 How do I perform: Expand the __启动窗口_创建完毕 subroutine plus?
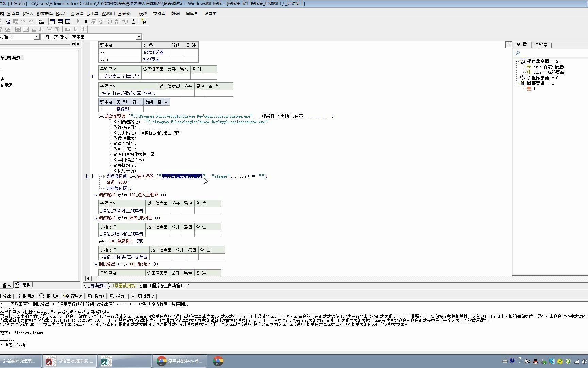[x=92, y=76]
